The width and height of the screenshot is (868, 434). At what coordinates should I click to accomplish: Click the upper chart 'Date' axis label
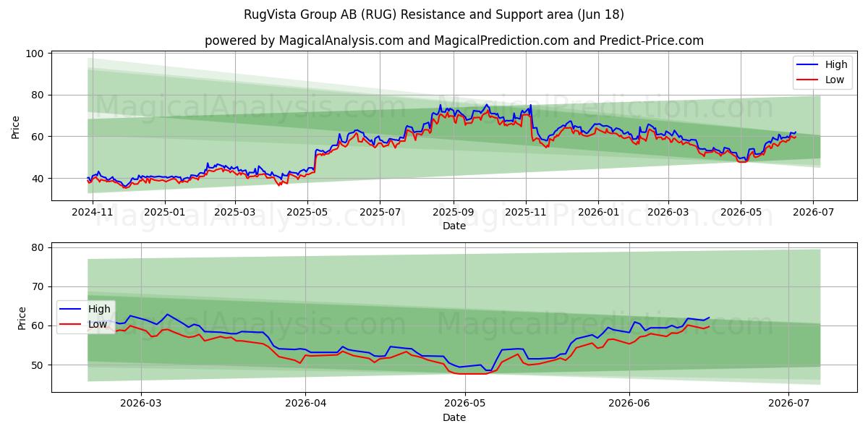coord(455,226)
